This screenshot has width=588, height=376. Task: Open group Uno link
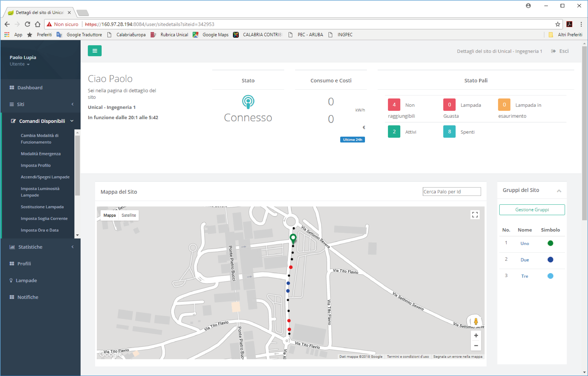(525, 243)
